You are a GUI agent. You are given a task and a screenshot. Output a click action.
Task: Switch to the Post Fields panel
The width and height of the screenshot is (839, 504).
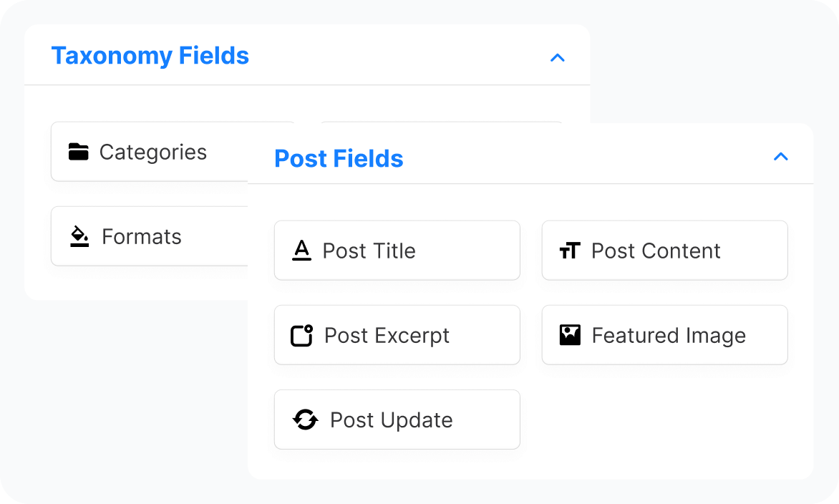coord(339,158)
